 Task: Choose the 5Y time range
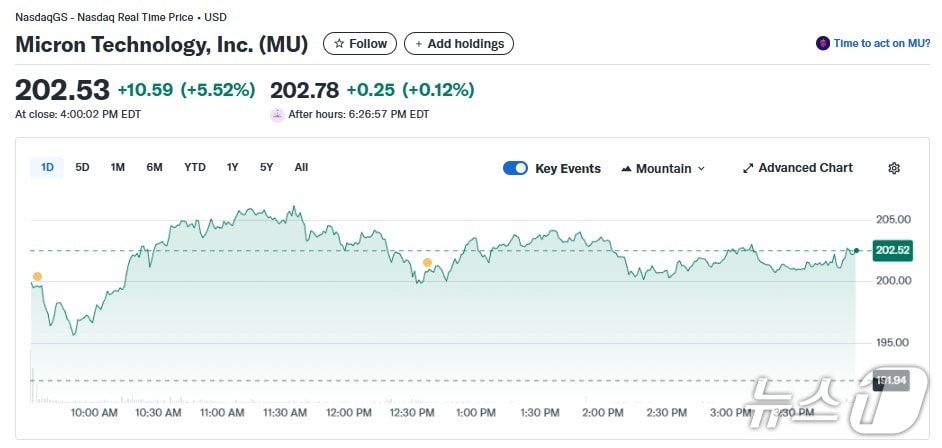266,167
